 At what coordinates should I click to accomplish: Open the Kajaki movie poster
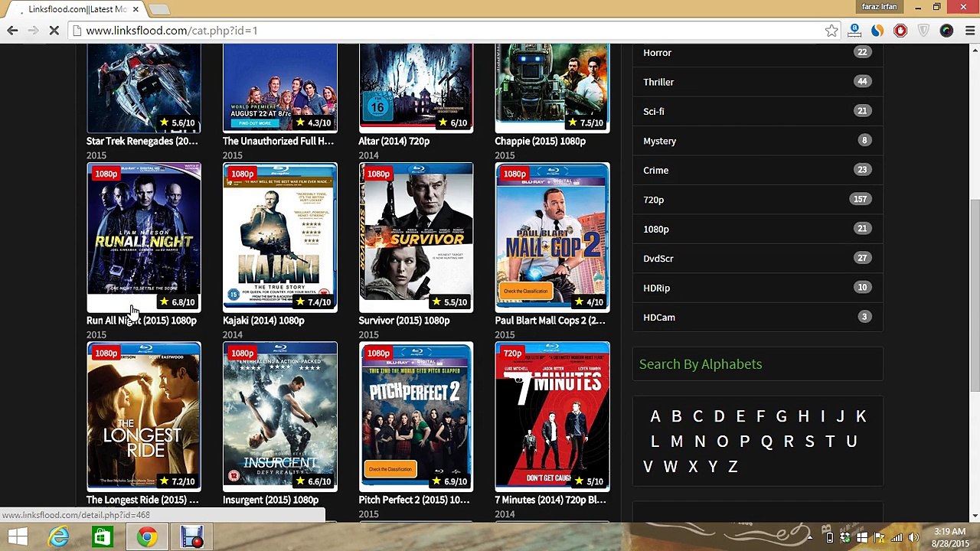(280, 236)
